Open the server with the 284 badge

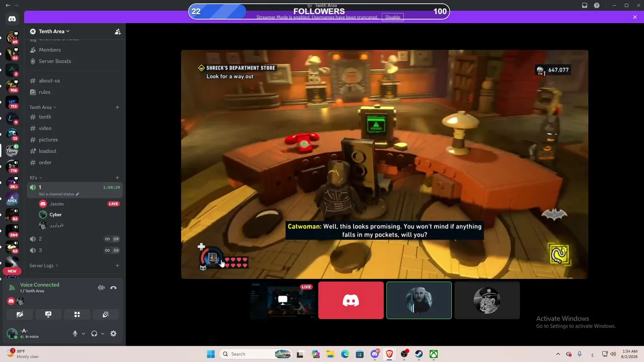12,231
